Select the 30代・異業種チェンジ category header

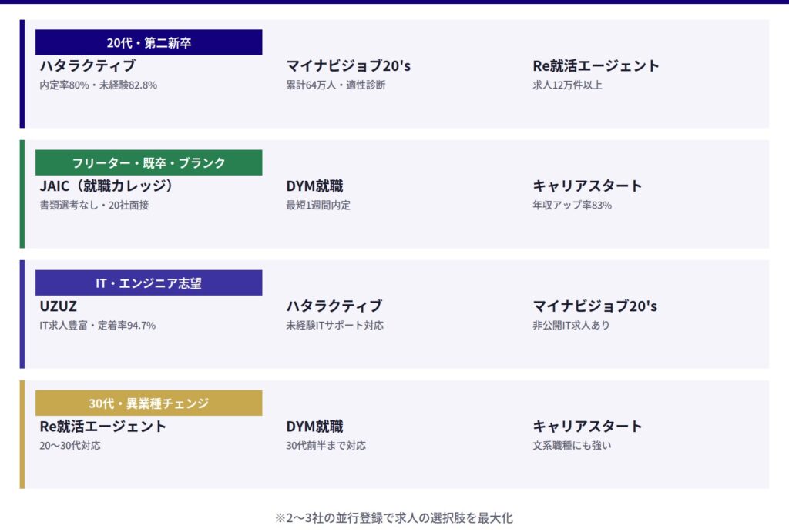coord(149,403)
